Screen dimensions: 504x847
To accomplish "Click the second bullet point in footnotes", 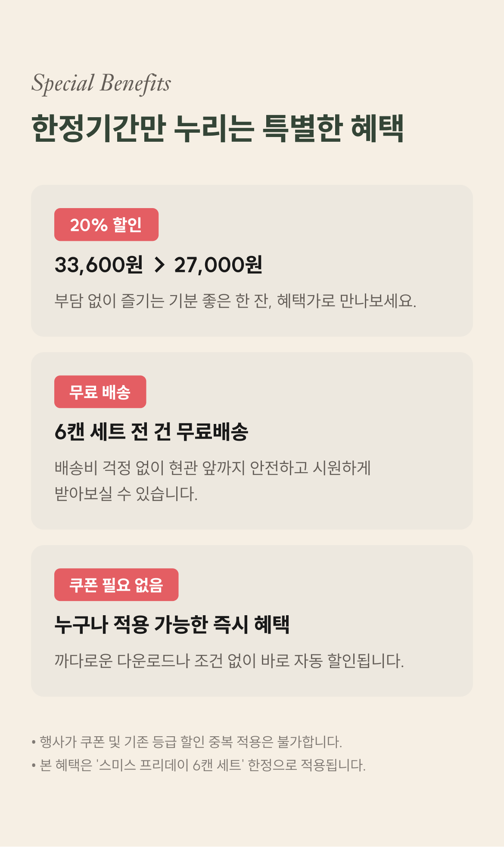I will coord(34,766).
